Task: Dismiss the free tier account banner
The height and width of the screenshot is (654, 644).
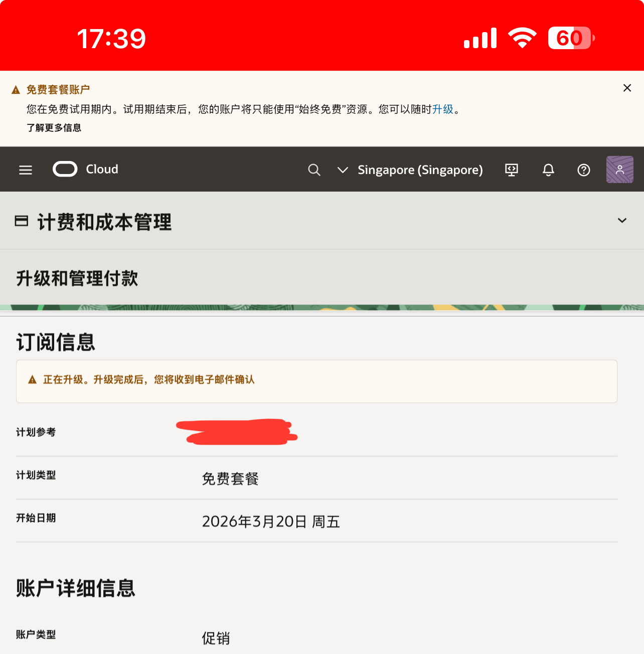Action: point(627,88)
